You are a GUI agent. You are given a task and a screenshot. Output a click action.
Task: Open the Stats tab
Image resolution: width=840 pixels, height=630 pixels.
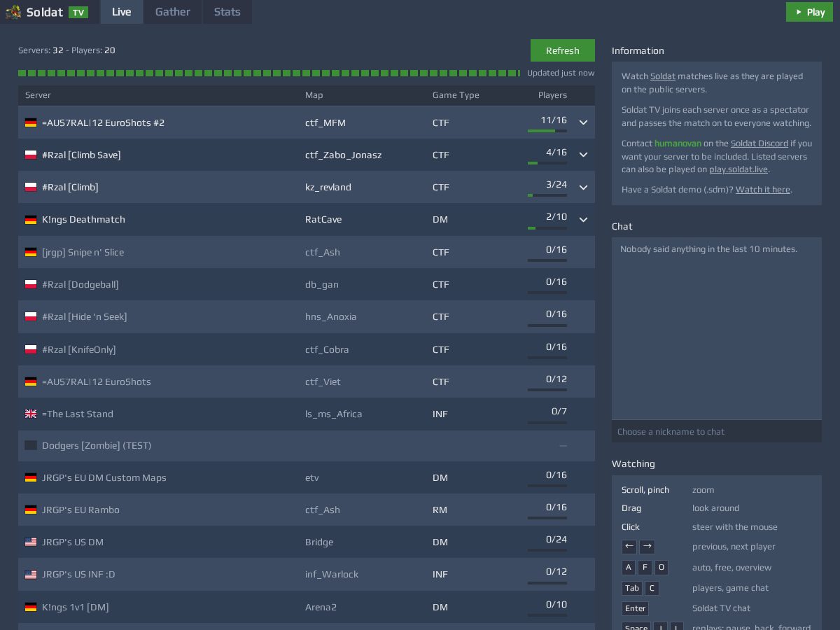227,12
